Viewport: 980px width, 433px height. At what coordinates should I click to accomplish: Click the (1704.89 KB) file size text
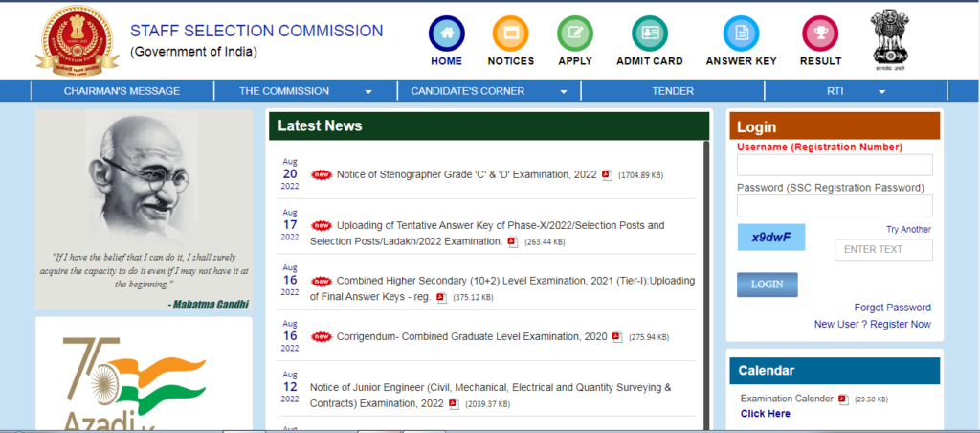pos(640,176)
